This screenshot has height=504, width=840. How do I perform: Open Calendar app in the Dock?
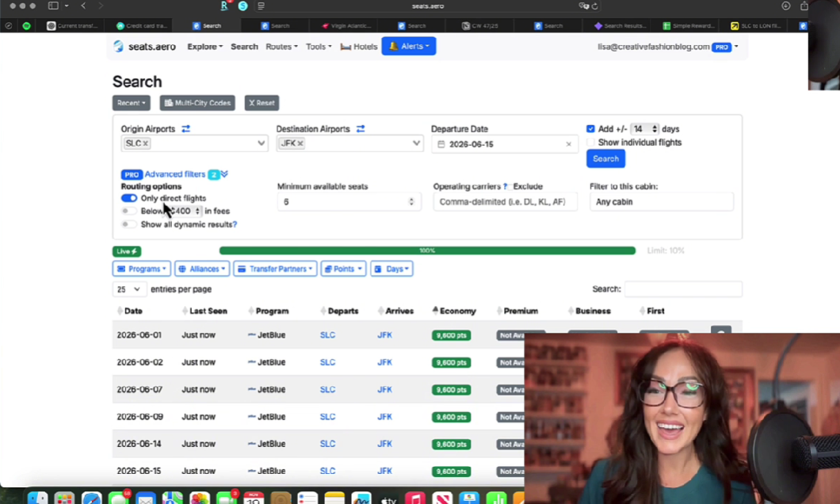254,498
